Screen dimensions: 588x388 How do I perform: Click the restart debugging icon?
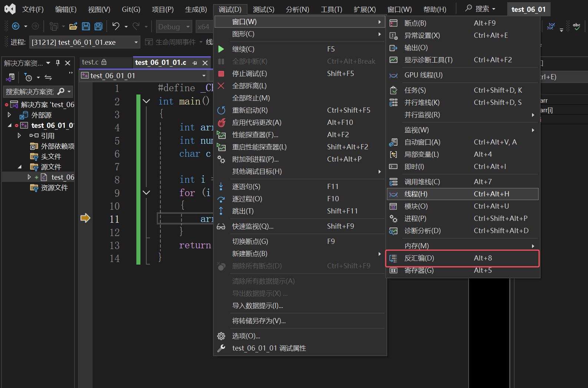(221, 110)
